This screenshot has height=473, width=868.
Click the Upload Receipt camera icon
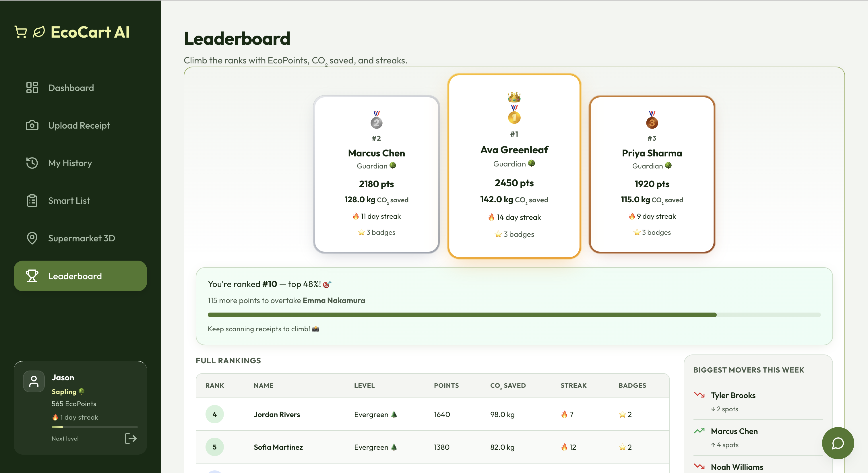coord(32,125)
